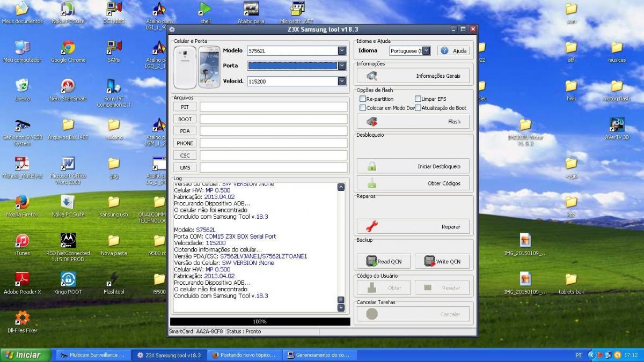Open RSD NetConnected desktop shortcut

tap(68, 247)
